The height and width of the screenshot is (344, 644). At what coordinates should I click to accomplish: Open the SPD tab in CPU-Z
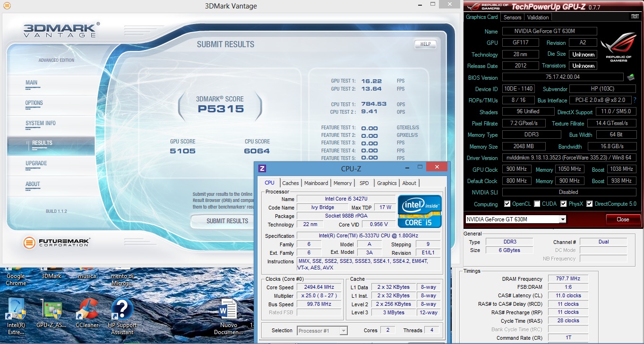tap(364, 183)
